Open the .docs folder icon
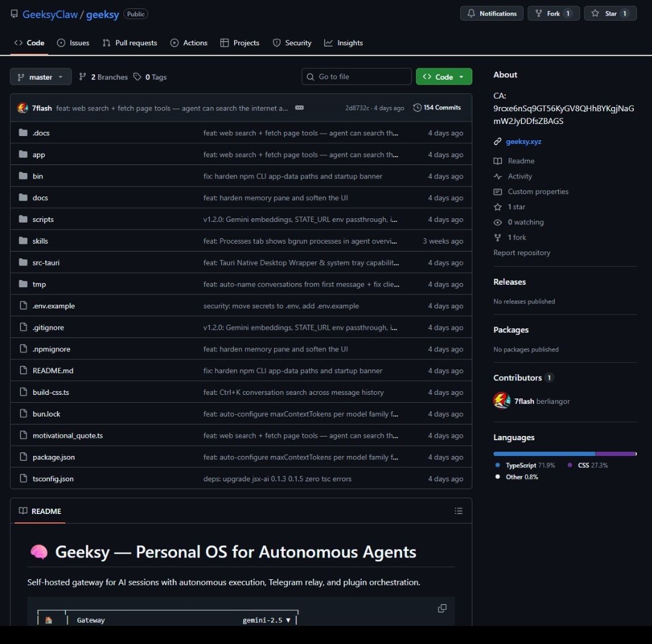Screen dimensions: 652x644 (23, 132)
